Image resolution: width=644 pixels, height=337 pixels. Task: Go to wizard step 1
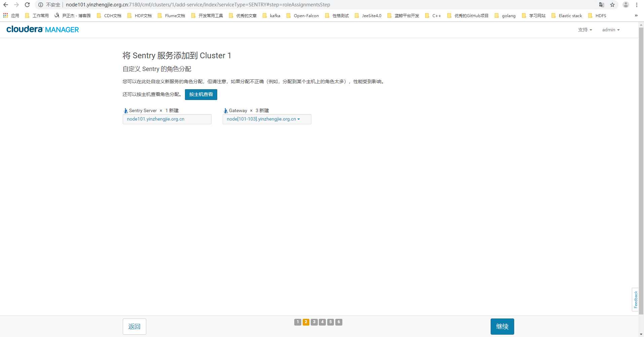298,322
